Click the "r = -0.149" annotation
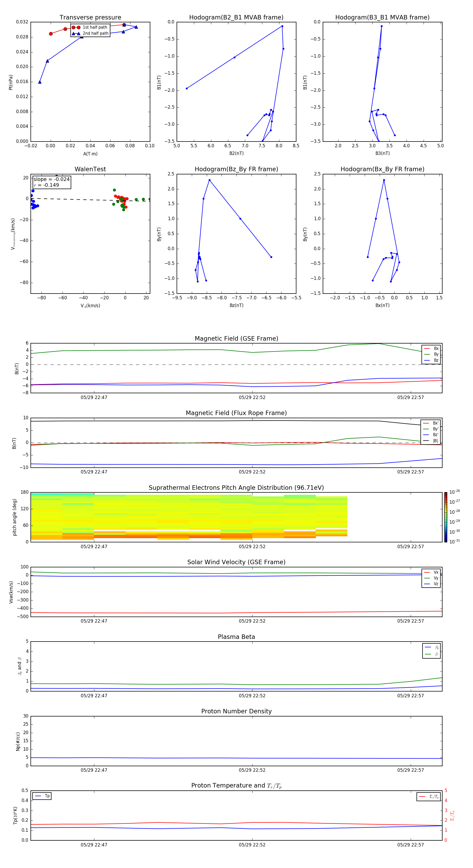The image size is (473, 868). [x=46, y=185]
